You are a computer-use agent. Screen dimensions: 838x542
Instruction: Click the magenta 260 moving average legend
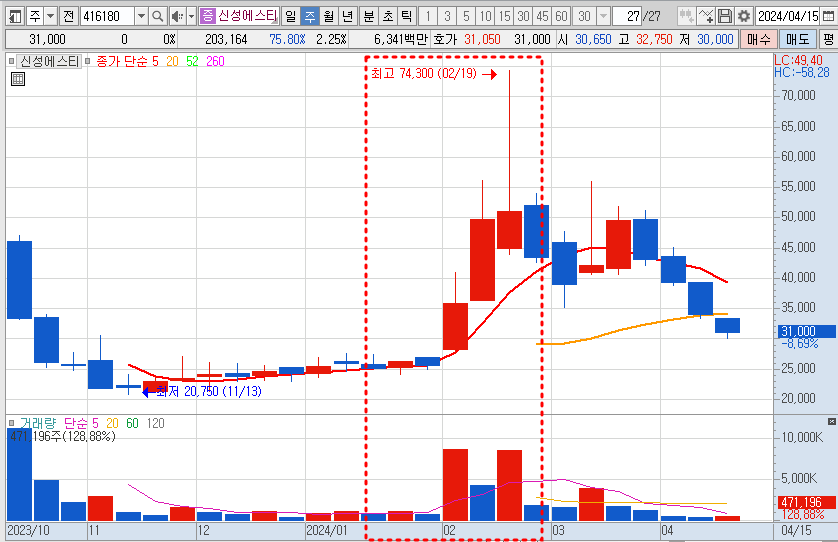[x=215, y=61]
